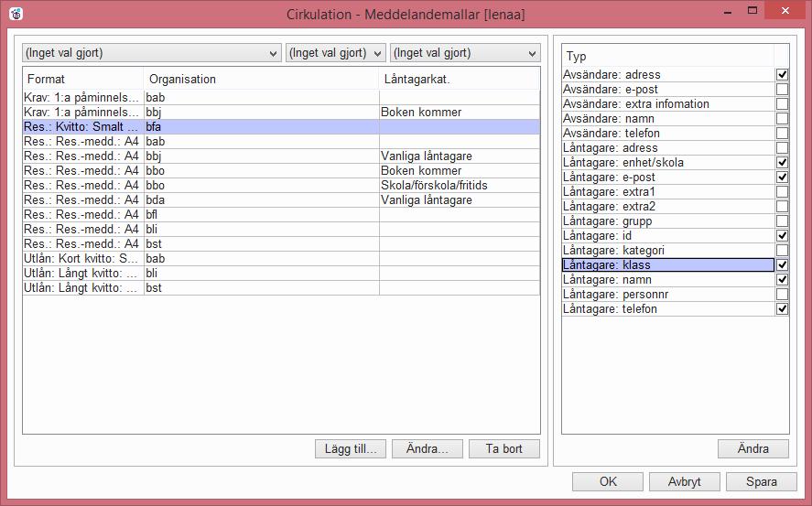Disable Låntagare: e-post checkbox
This screenshot has height=506, width=812.
pyautogui.click(x=782, y=177)
